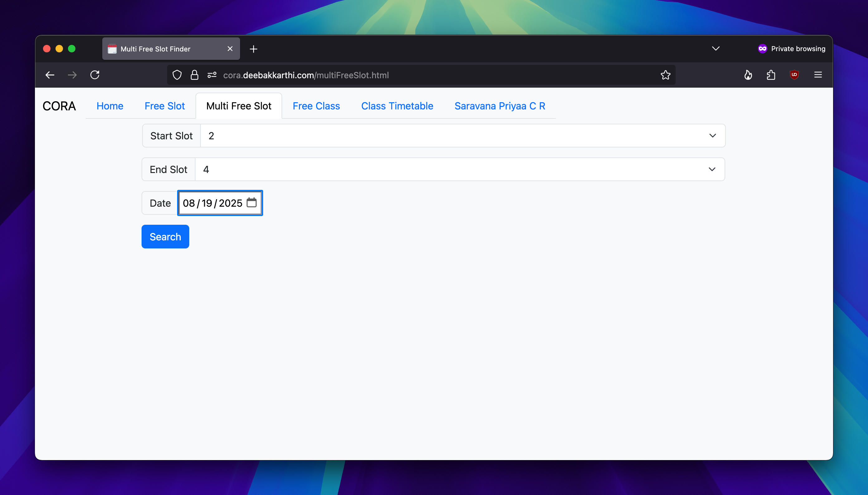The height and width of the screenshot is (495, 868).
Task: Reload the page with the refresh icon
Action: tap(95, 75)
